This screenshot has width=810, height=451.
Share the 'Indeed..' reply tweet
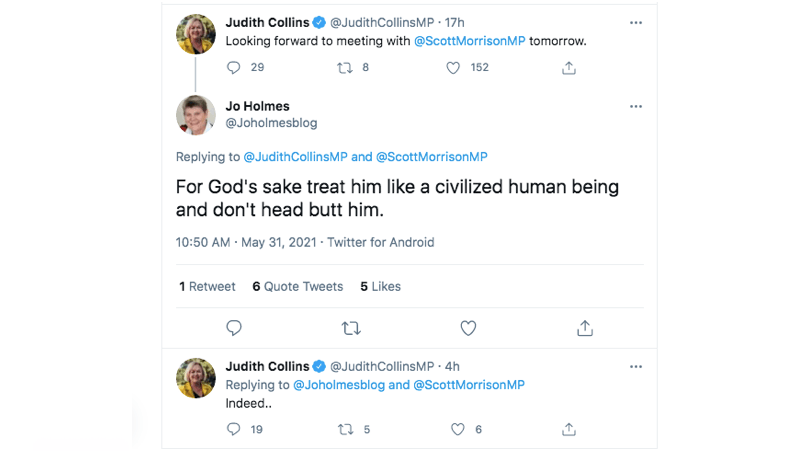click(569, 429)
